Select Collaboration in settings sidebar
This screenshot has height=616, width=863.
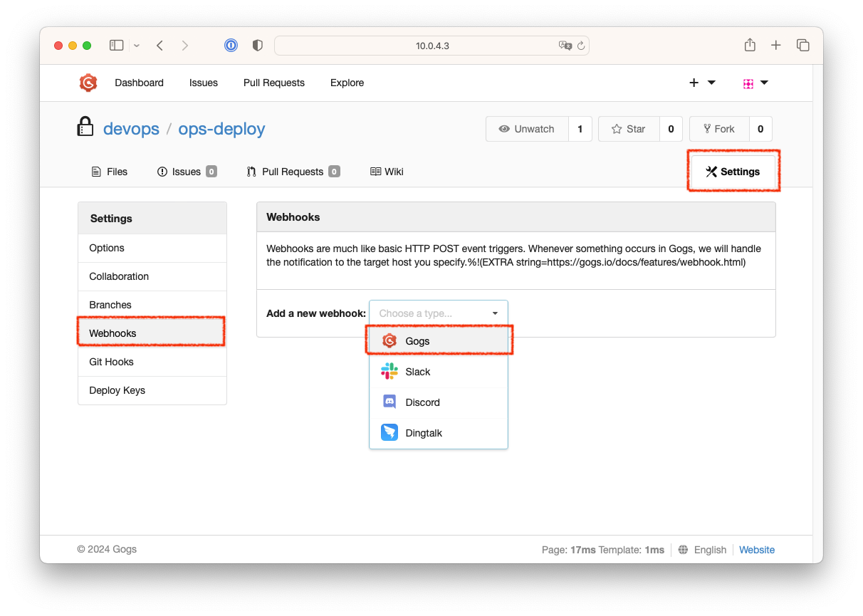click(x=152, y=276)
